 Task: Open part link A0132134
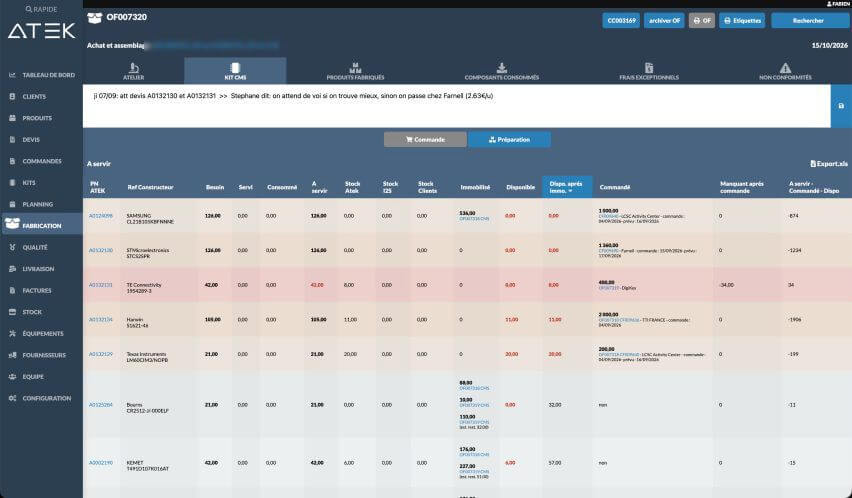tap(101, 320)
